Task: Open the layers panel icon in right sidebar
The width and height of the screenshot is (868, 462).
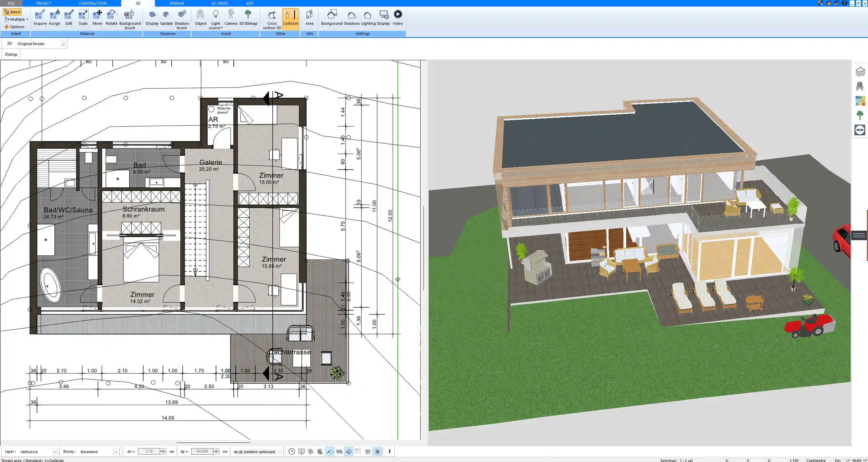Action: 860,72
